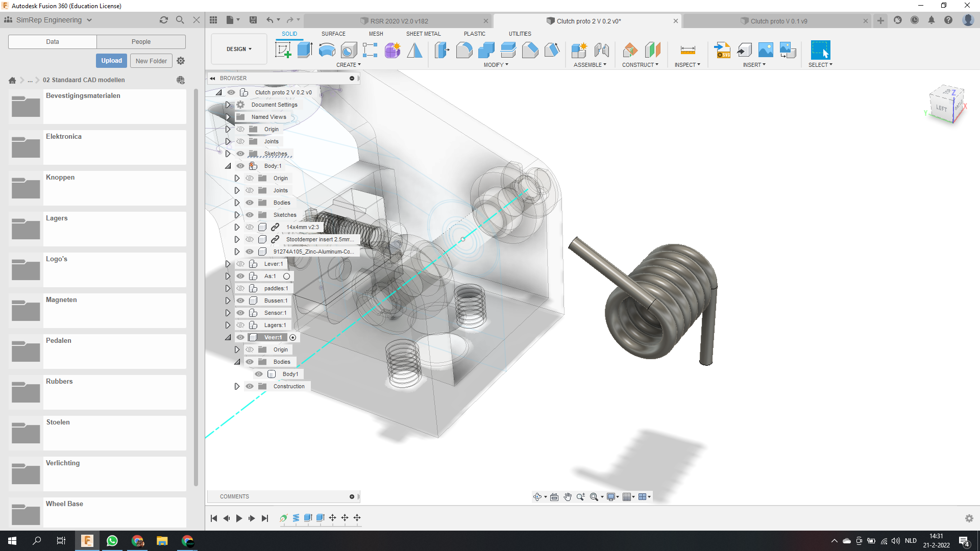Switch to the Sheet Metal tab
Screen dimensions: 980x551
point(423,34)
